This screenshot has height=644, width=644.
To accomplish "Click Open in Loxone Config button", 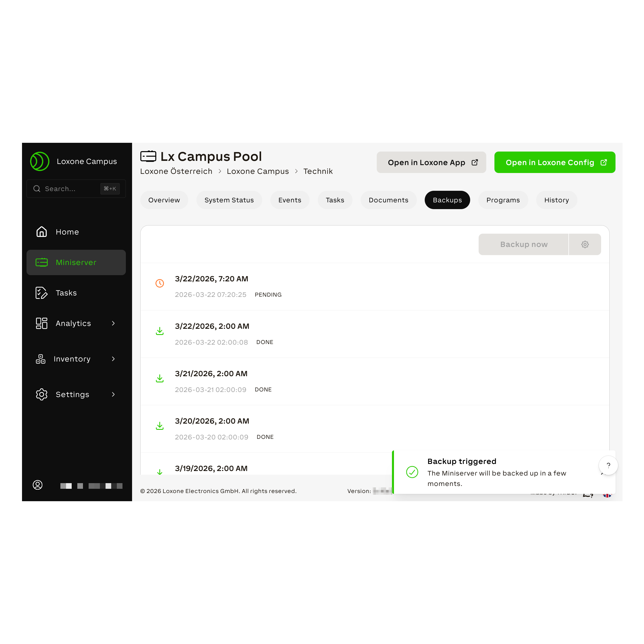I will click(x=554, y=162).
